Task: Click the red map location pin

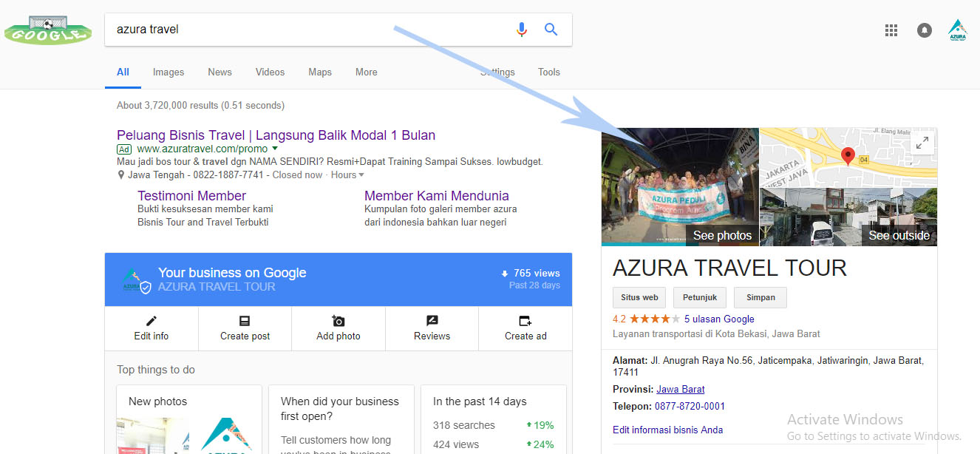Action: (x=848, y=156)
